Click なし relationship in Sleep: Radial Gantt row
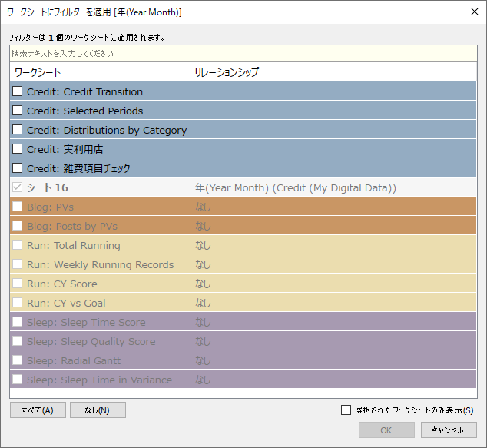This screenshot has width=487, height=448. [x=203, y=361]
